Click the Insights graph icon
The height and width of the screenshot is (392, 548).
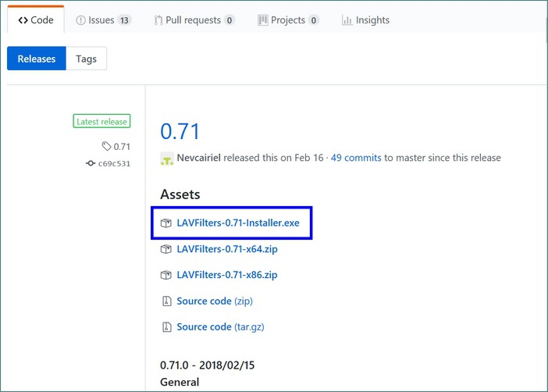tap(347, 20)
